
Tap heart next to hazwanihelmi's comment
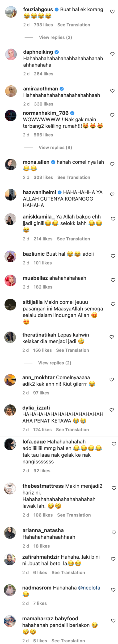pos(112,194)
